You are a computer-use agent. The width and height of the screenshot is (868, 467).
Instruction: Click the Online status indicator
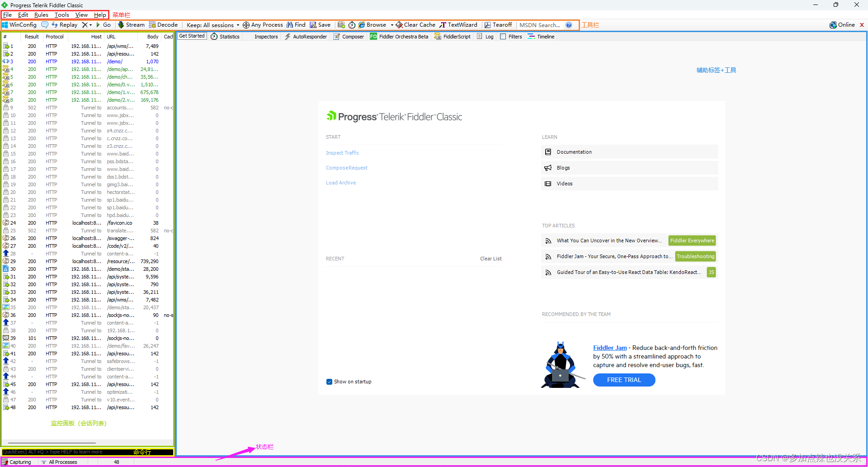click(842, 25)
